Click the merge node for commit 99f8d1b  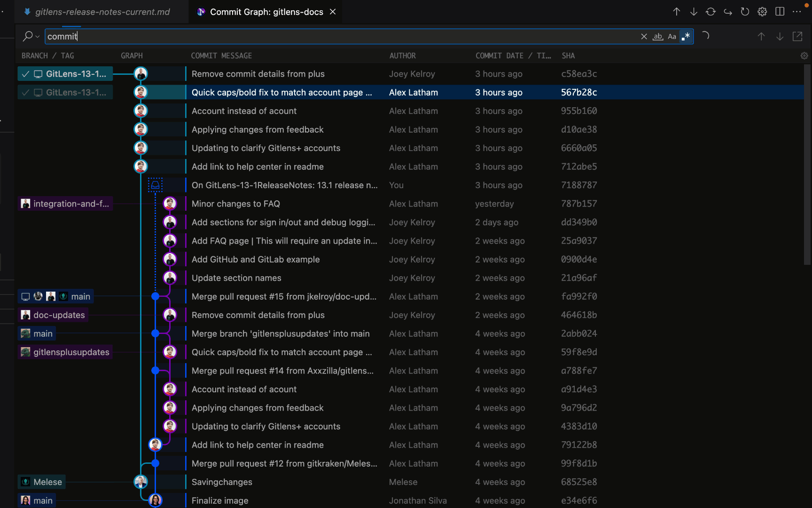point(155,463)
